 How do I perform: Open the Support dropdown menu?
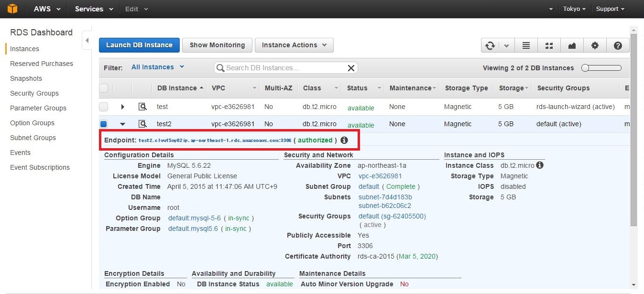tap(610, 9)
